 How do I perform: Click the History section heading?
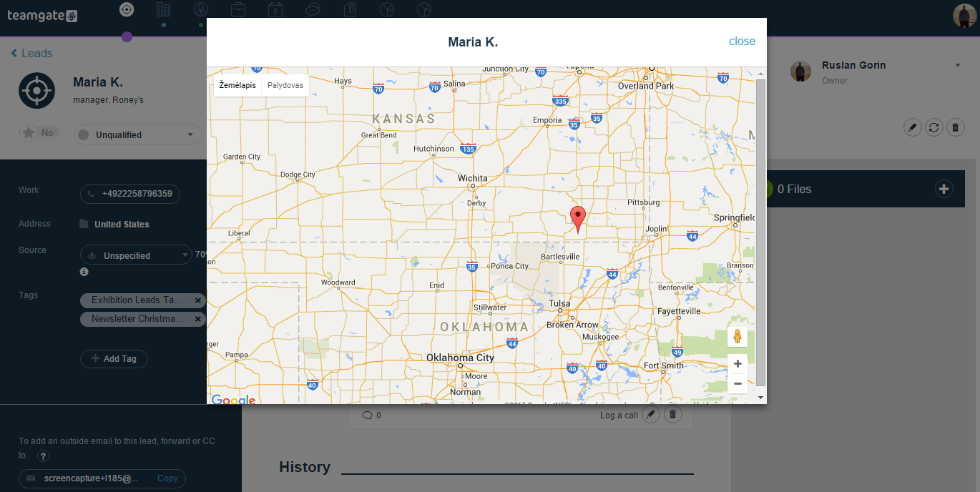coord(305,467)
